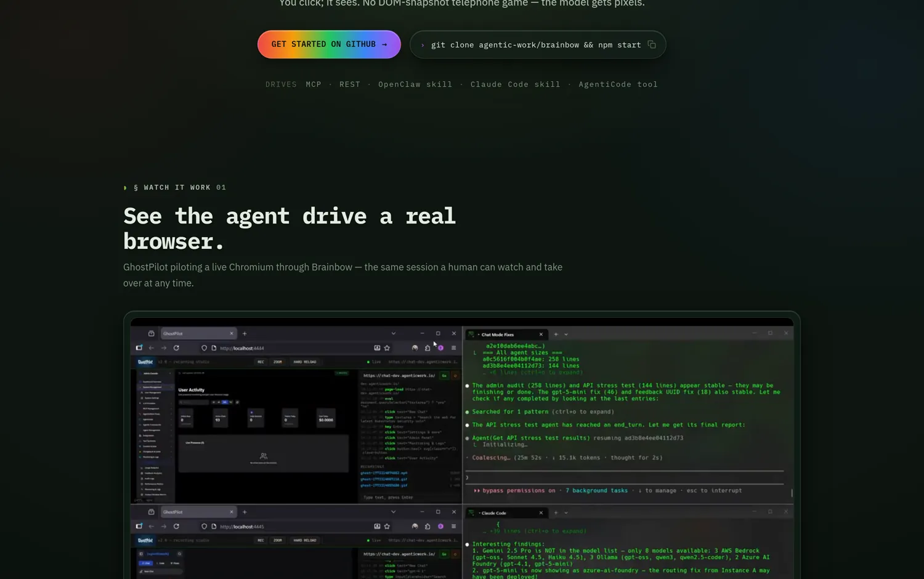Image resolution: width=924 pixels, height=579 pixels.
Task: Open a new tab in the localhost:4444 browser
Action: [245, 334]
